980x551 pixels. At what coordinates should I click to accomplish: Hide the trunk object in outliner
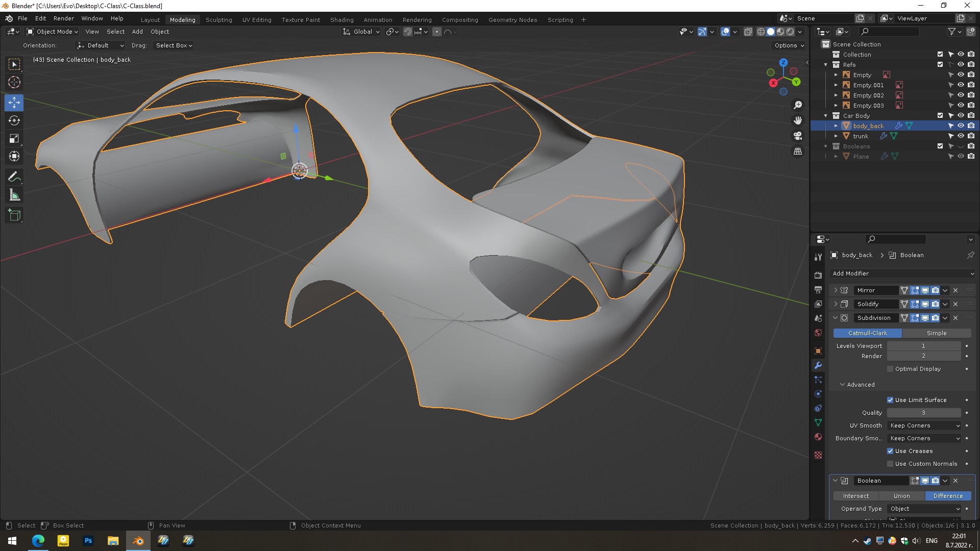(x=961, y=136)
